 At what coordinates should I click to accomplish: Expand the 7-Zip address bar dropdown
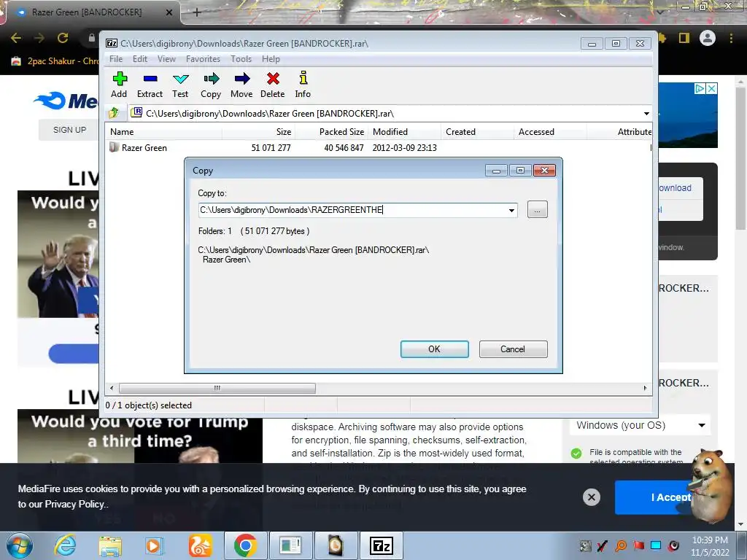[646, 114]
